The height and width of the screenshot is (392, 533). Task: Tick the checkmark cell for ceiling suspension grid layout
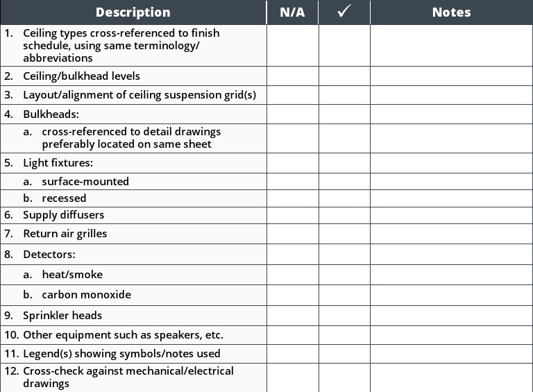344,95
